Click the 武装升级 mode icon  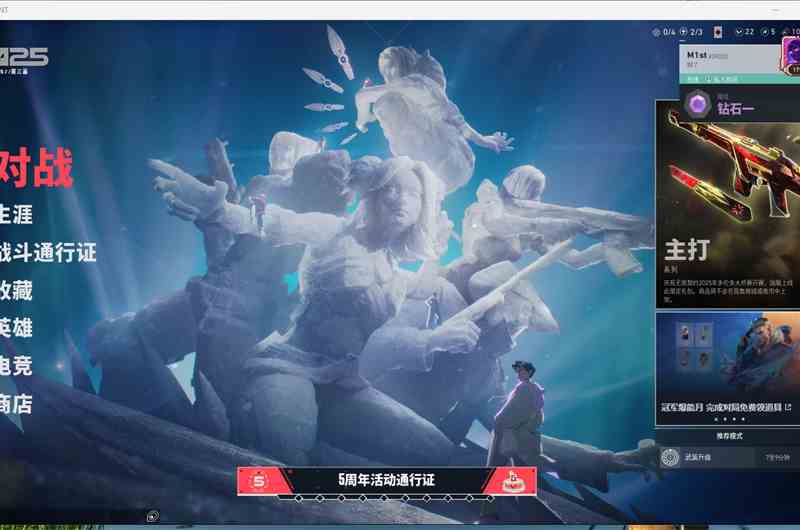670,457
